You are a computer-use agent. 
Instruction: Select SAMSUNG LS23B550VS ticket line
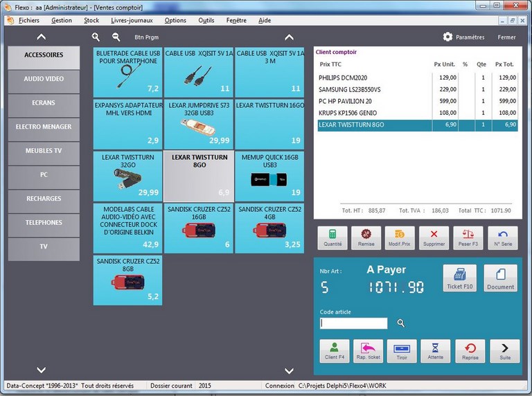click(x=418, y=89)
